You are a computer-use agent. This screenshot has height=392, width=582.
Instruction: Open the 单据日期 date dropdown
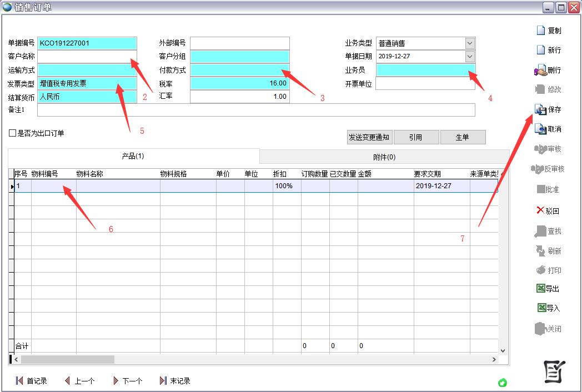coord(470,57)
